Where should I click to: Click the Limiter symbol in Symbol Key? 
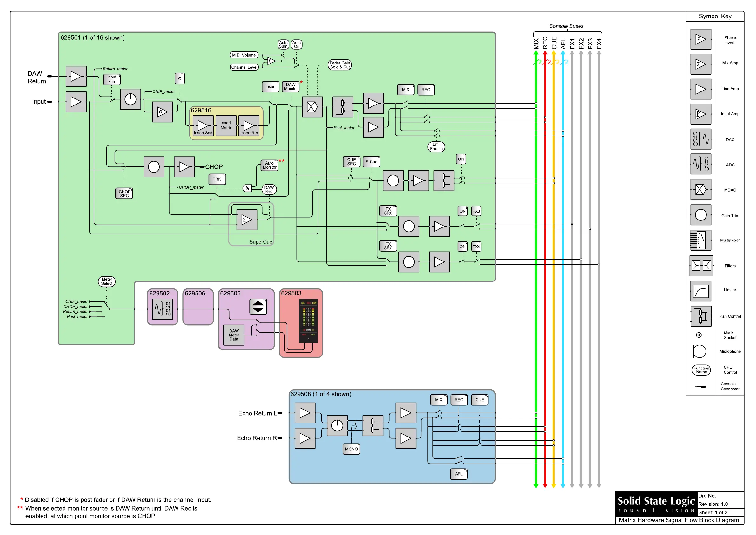pos(700,291)
